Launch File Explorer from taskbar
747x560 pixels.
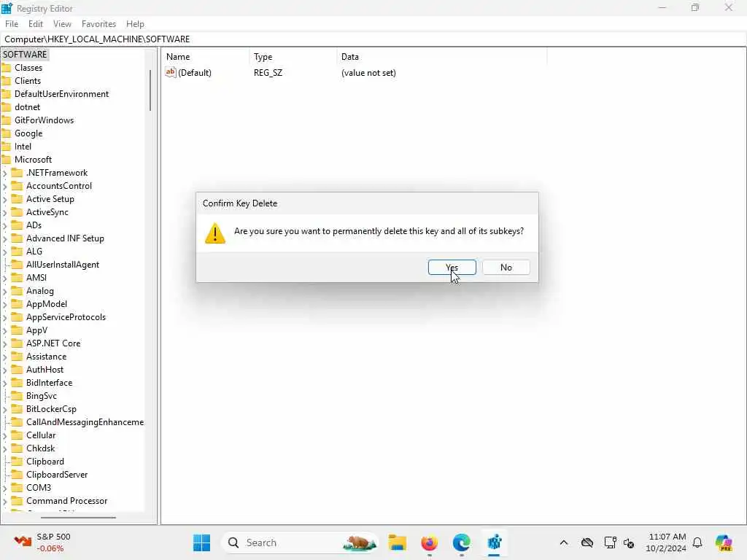pos(397,542)
